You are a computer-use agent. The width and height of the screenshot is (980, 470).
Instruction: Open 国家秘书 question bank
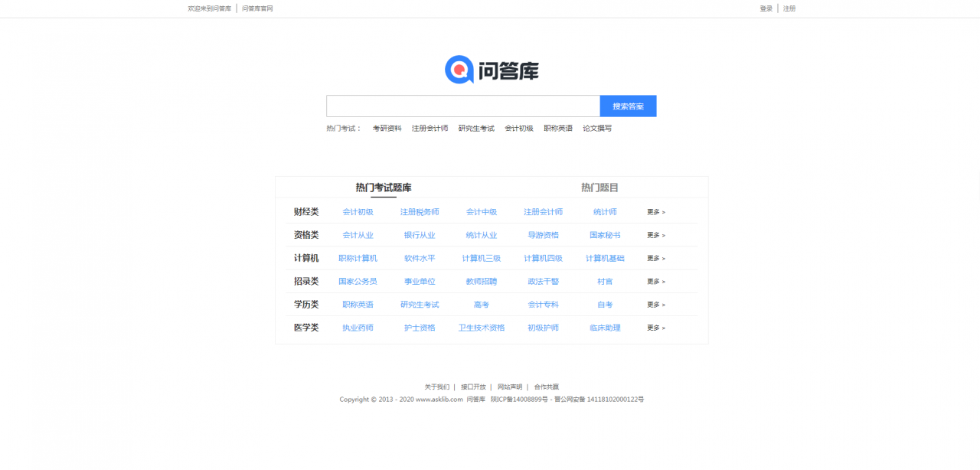coord(605,235)
